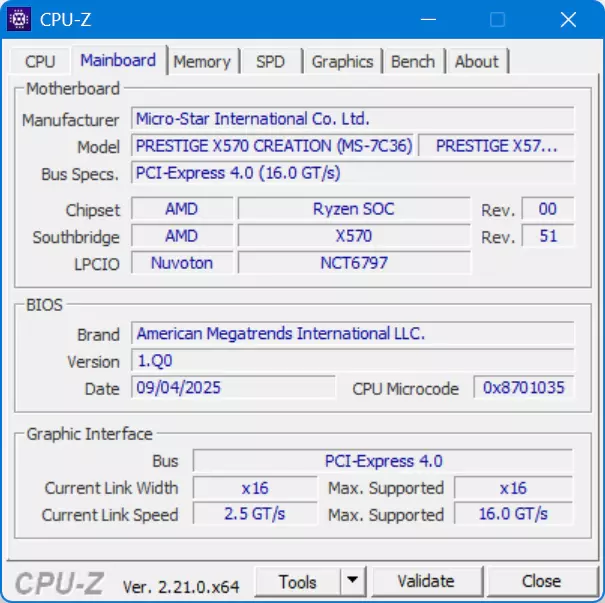This screenshot has width=605, height=603.
Task: Click the Chipset revision 00 field
Action: pos(548,209)
